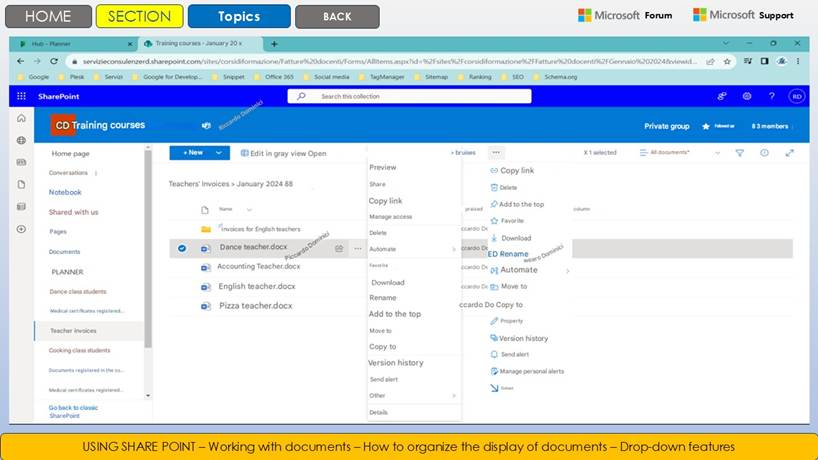818x460 pixels.
Task: Deselect the Dance teacher.docx check circle
Action: click(182, 248)
